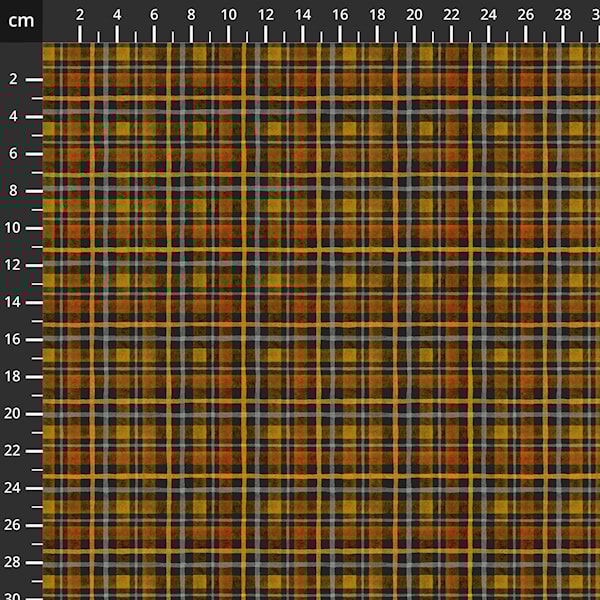This screenshot has width=600, height=600.
Task: Click the 18 mark on the left ruler
Action: pos(15,376)
